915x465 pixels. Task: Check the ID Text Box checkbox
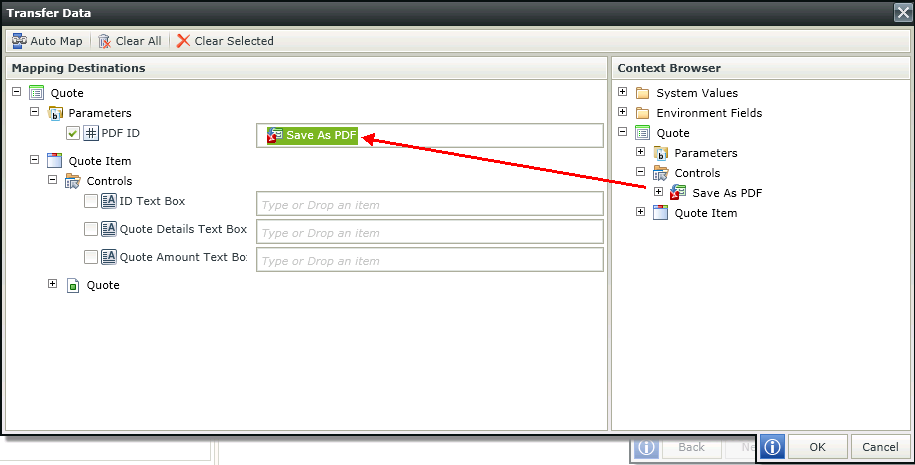pos(90,201)
